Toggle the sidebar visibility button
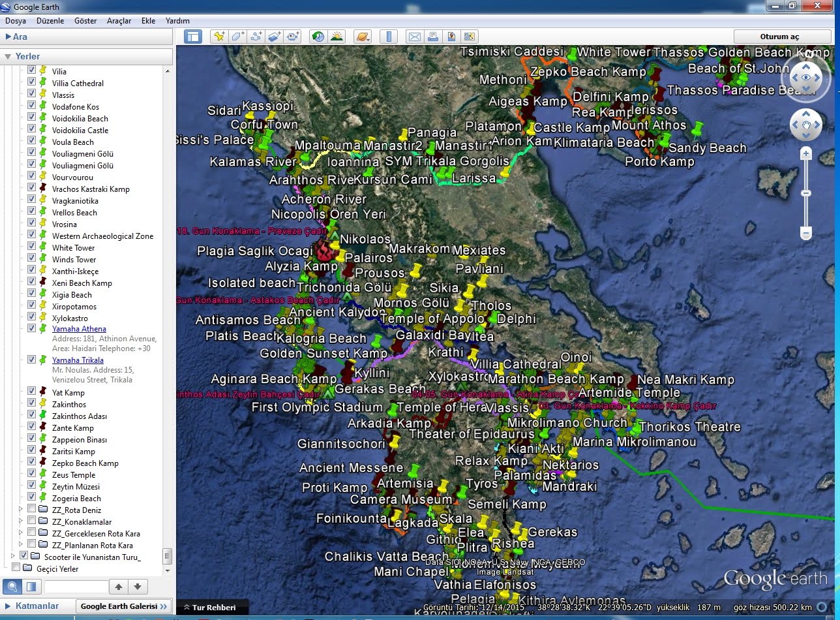Viewport: 840px width, 620px height. point(192,37)
